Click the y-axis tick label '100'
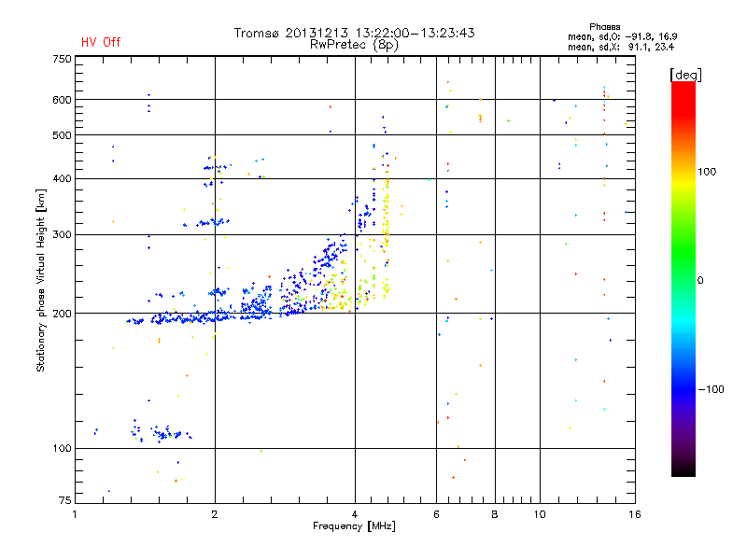Viewport: 747px width, 560px height. (62, 449)
